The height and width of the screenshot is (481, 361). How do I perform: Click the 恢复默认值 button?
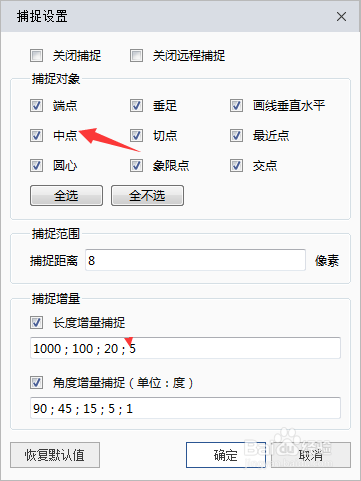click(x=55, y=455)
